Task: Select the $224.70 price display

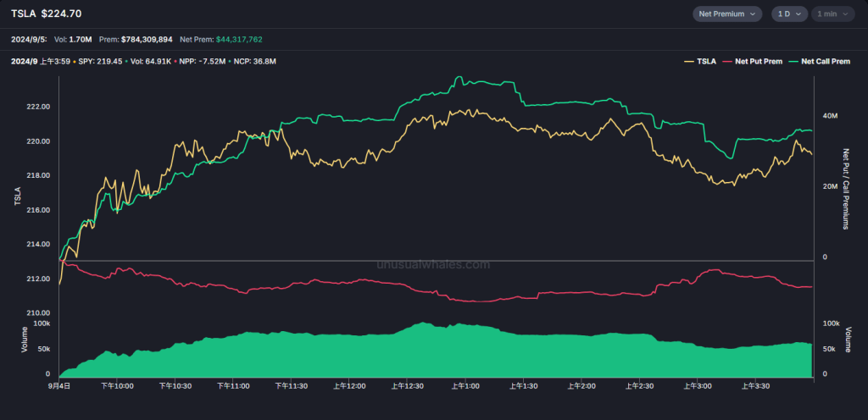Action: [61, 14]
